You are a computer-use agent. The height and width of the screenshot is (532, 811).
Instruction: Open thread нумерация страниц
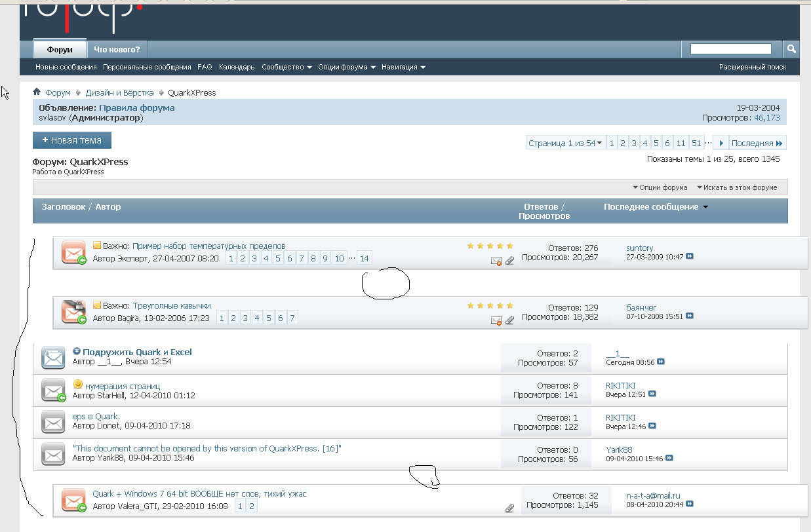point(123,386)
